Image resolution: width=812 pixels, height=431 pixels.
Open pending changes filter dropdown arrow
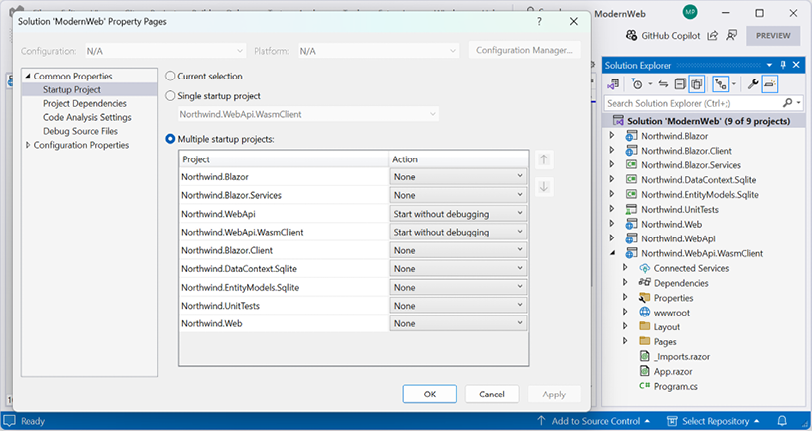point(650,84)
